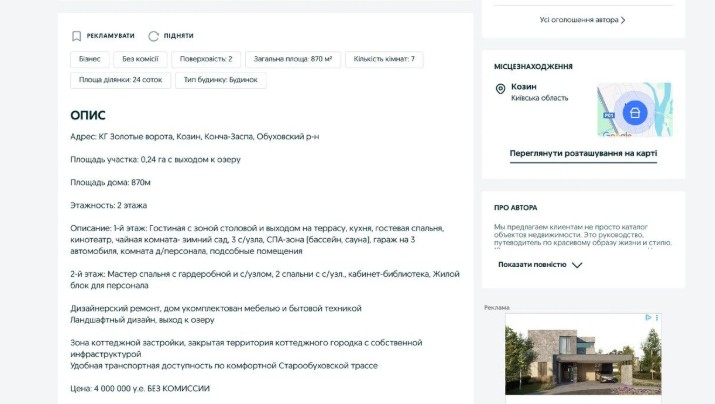The height and width of the screenshot is (404, 715).
Task: Click the Загальна площа: 870 м² tag
Action: pos(293,59)
